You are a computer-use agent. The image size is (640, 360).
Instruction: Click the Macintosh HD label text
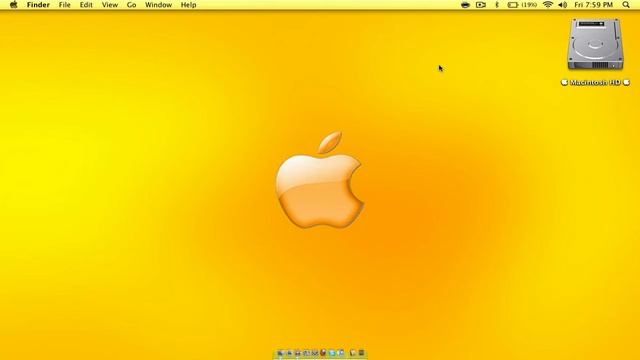(x=595, y=82)
